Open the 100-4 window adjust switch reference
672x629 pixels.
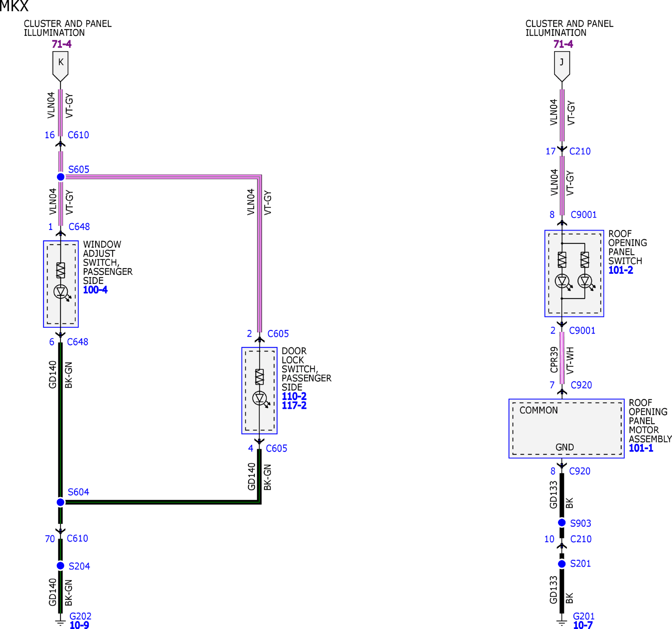tap(95, 290)
